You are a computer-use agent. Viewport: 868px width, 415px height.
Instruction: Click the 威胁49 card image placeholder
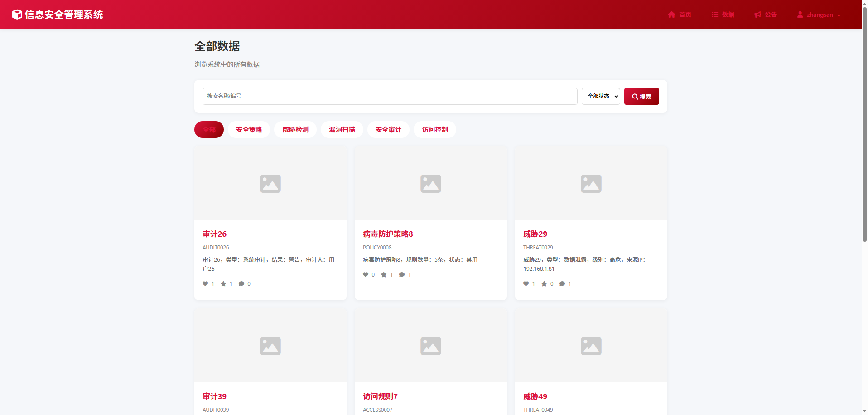click(591, 346)
